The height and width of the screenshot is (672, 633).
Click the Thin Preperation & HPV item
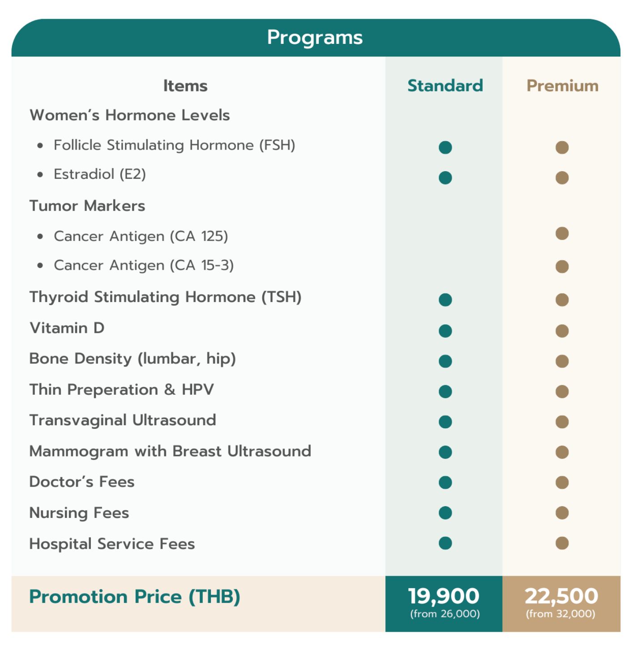(x=122, y=389)
